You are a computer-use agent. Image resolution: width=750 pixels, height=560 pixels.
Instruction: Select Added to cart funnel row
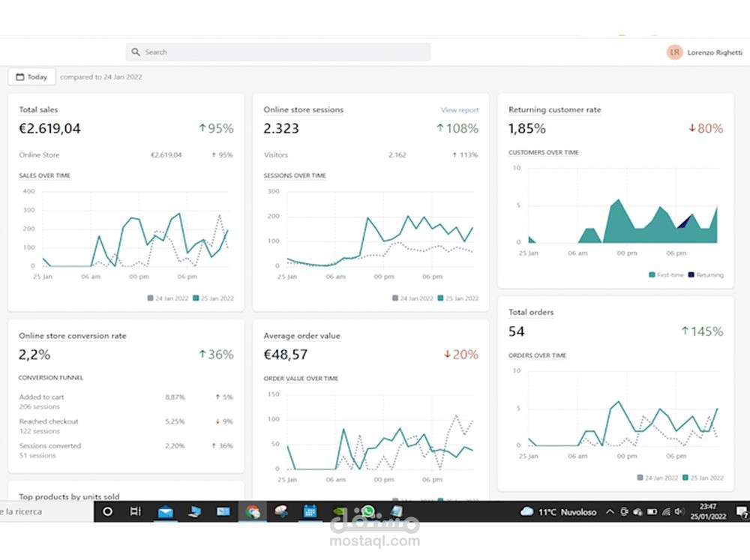point(126,402)
